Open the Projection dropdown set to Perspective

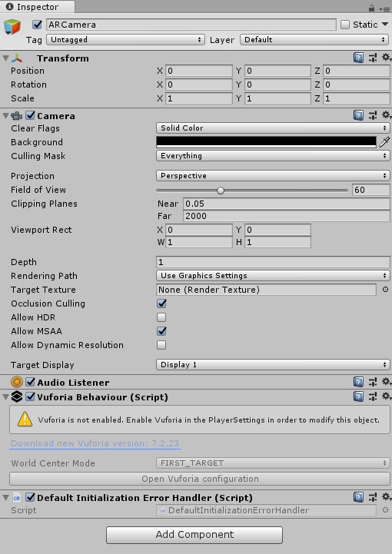[x=273, y=176]
